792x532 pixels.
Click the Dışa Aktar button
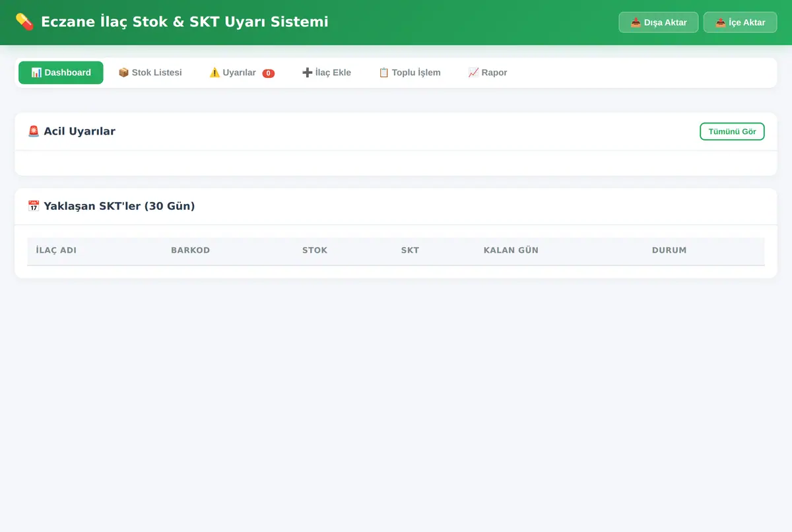(x=658, y=22)
